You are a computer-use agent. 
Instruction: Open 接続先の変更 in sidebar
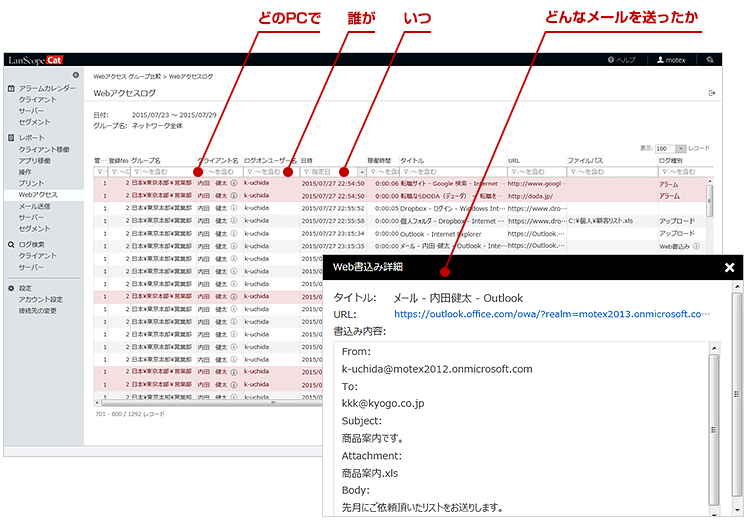click(x=38, y=311)
